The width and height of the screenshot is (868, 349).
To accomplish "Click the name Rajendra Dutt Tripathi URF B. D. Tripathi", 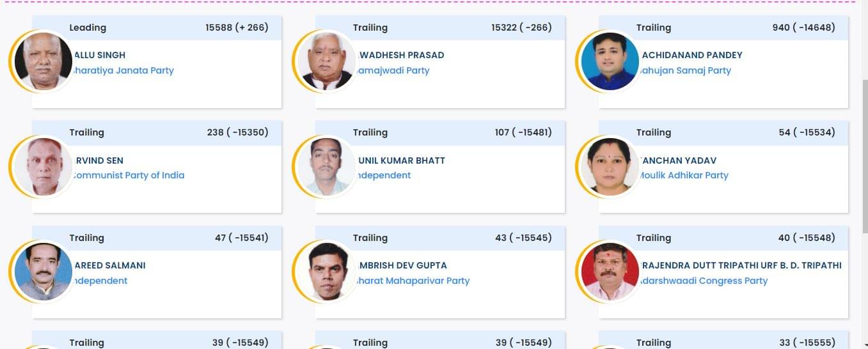I will click(x=741, y=265).
